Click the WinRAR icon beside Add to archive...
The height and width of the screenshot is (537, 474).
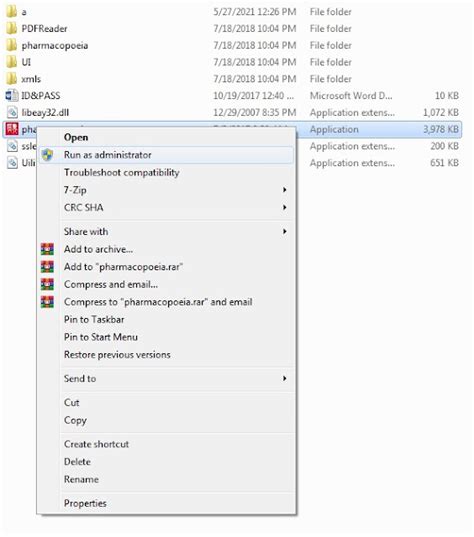click(x=47, y=249)
